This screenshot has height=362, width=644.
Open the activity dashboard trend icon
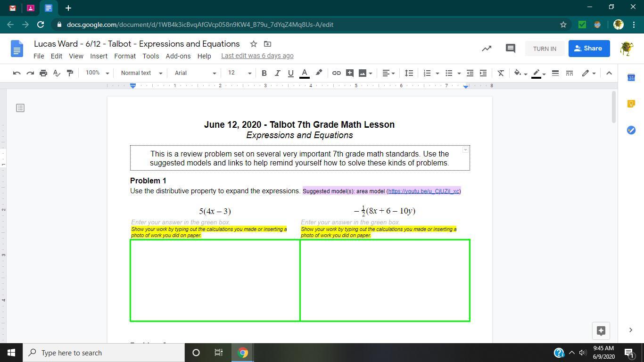(487, 48)
